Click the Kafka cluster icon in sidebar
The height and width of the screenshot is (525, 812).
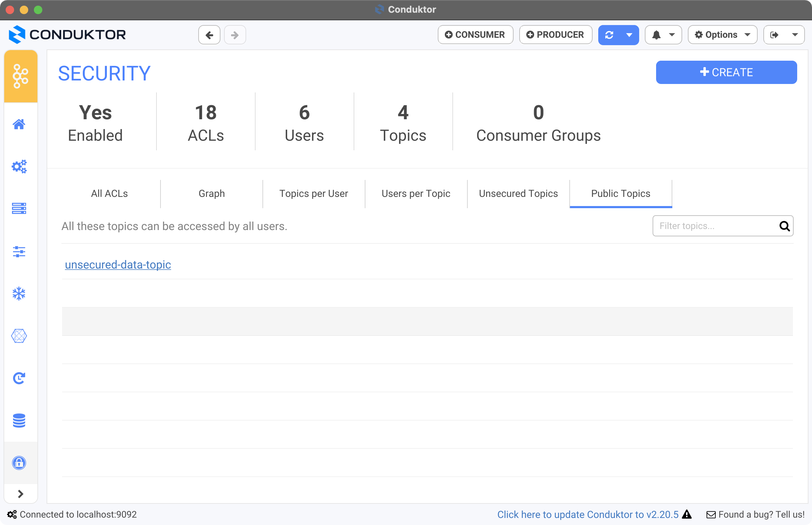point(20,76)
